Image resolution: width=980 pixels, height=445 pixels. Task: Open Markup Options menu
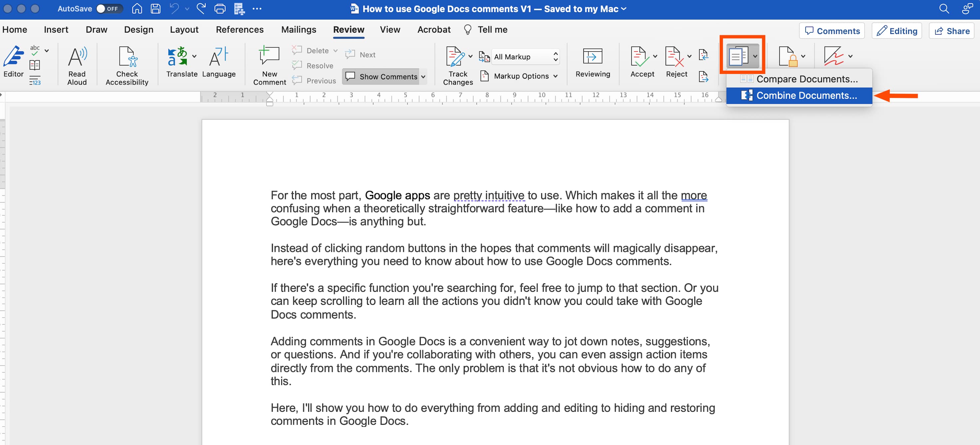519,76
